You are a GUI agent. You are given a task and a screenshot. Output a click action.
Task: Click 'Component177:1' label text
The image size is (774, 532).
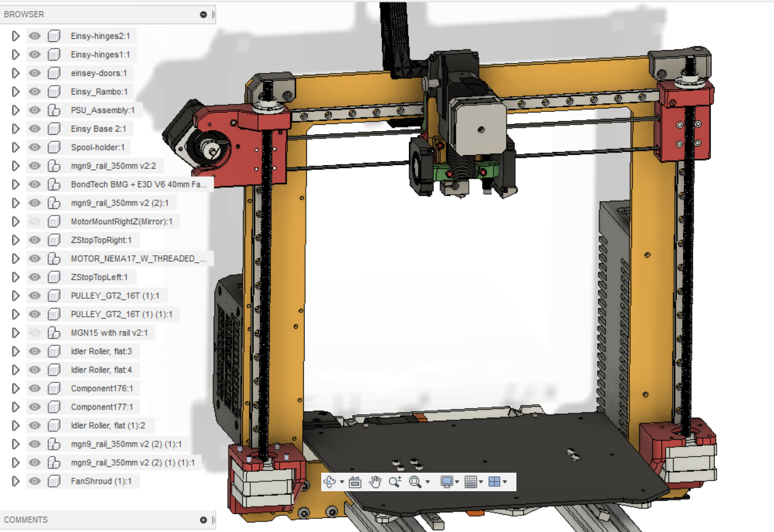[102, 407]
